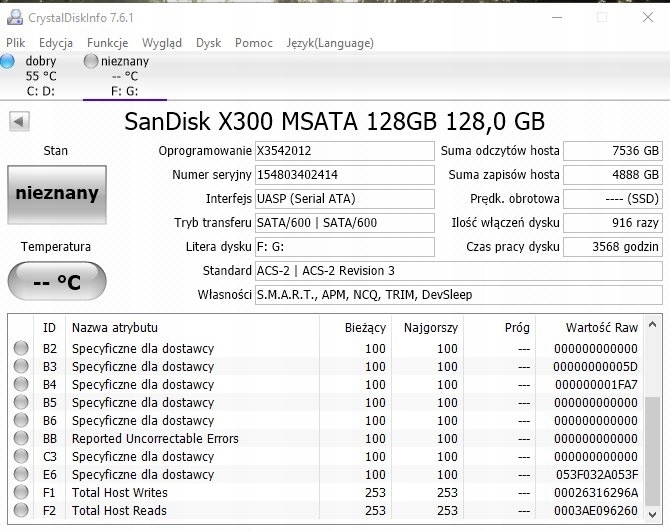The height and width of the screenshot is (531, 670).
Task: Click the Nazwa atrybutu column header
Action: (115, 327)
